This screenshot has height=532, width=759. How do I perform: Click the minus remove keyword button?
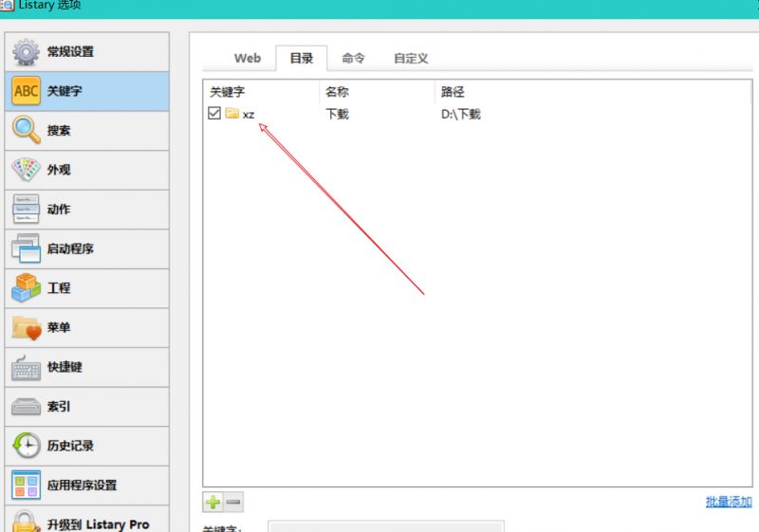click(233, 502)
